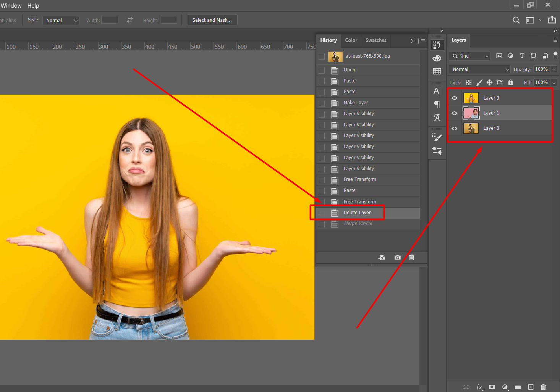
Task: Set history brush source at Open state
Action: [322, 70]
